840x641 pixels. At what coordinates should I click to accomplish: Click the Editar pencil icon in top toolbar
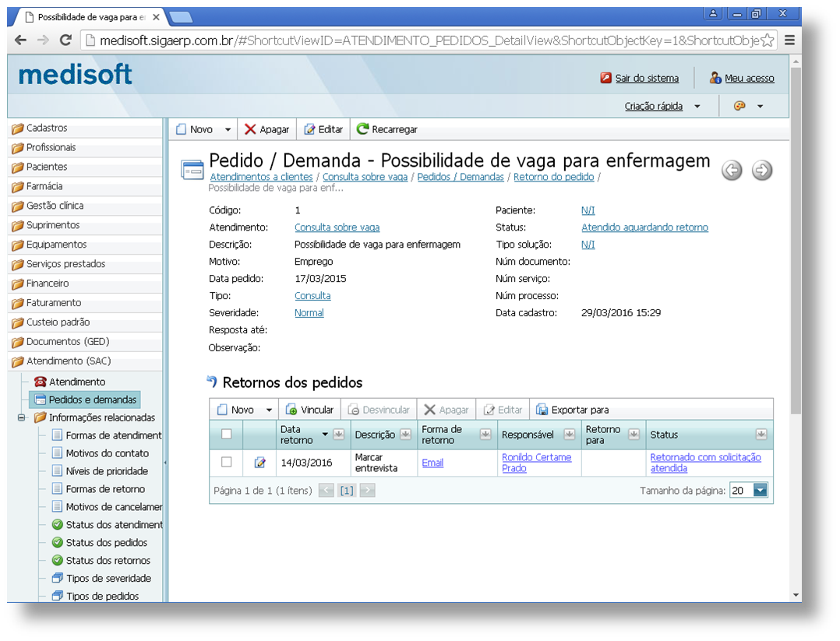point(310,129)
